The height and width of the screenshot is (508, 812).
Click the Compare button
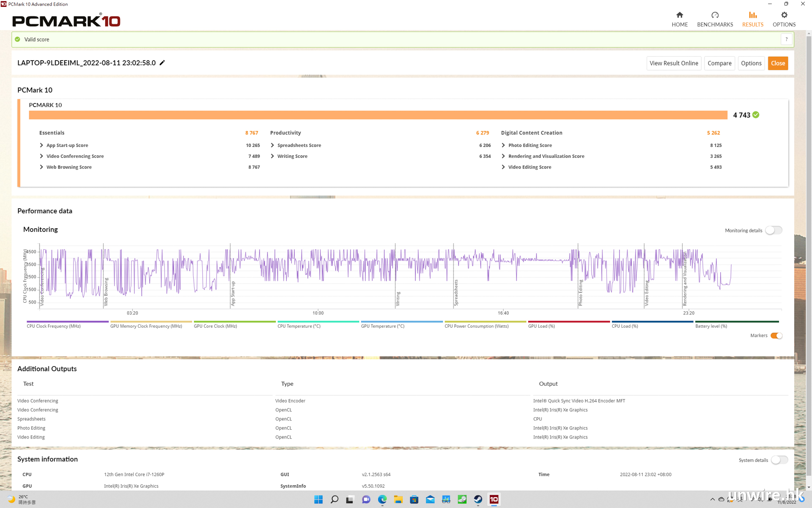[719, 63]
